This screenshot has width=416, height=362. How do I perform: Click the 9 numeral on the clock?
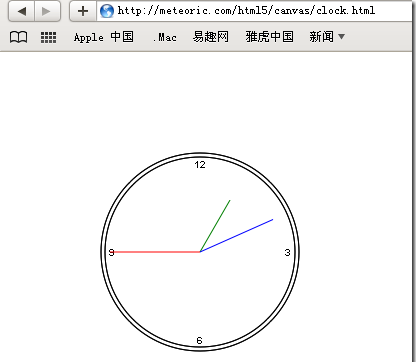(x=112, y=252)
